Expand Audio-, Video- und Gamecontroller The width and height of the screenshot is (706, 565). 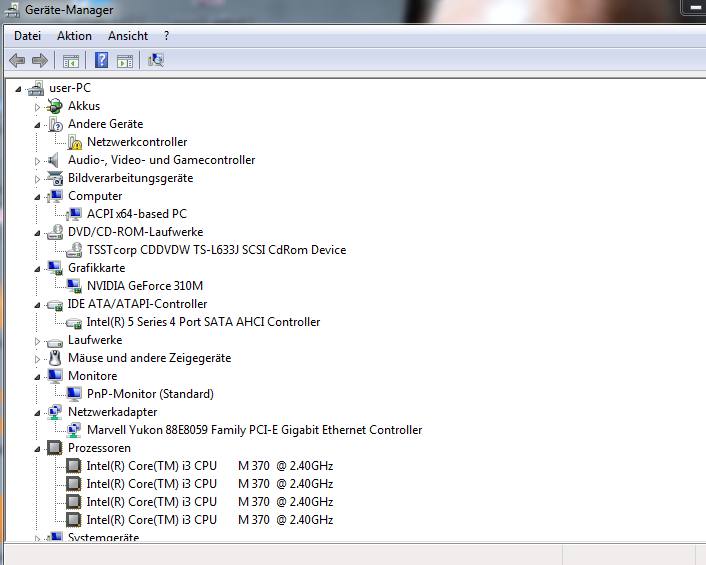37,161
